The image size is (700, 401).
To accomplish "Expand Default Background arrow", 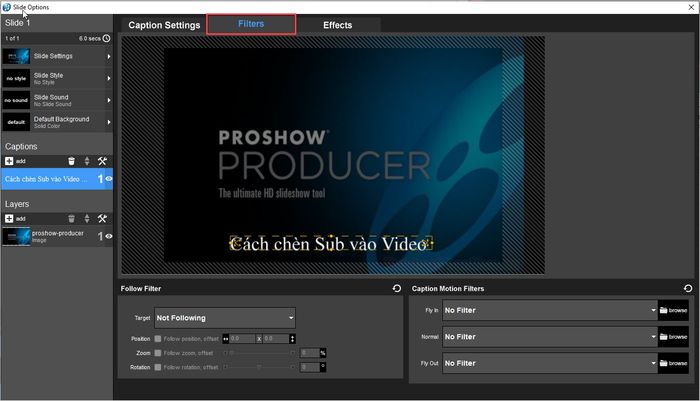I will pyautogui.click(x=108, y=122).
